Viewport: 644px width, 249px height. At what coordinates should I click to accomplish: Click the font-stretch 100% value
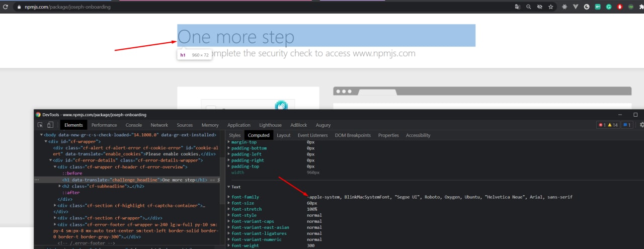coord(312,209)
